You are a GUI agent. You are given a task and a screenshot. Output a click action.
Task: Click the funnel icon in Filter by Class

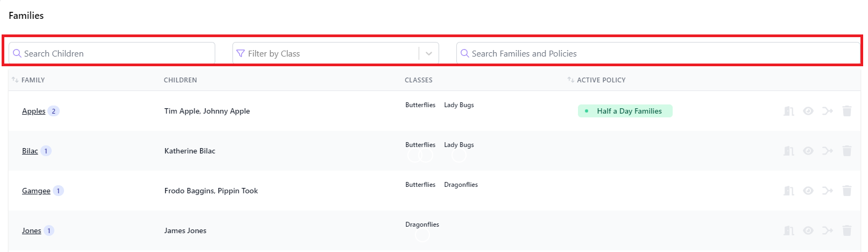(x=241, y=53)
